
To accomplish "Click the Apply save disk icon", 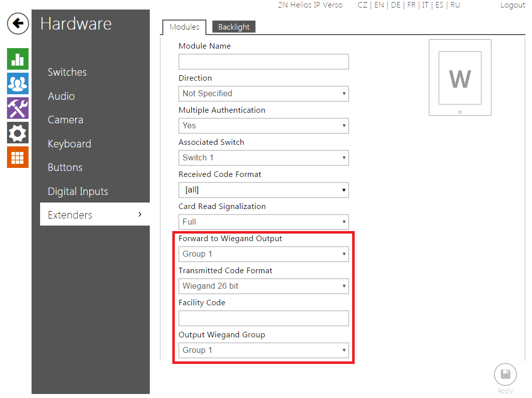I will pyautogui.click(x=505, y=374).
